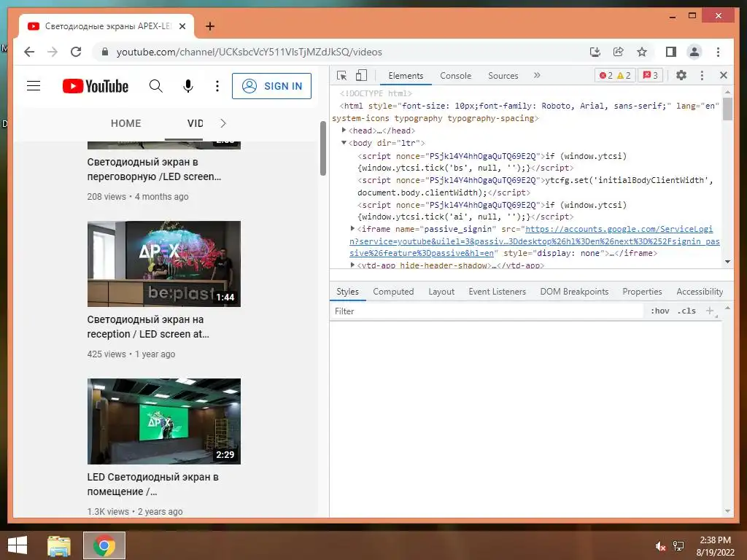
Task: Open Windows Start menu
Action: coord(18,545)
